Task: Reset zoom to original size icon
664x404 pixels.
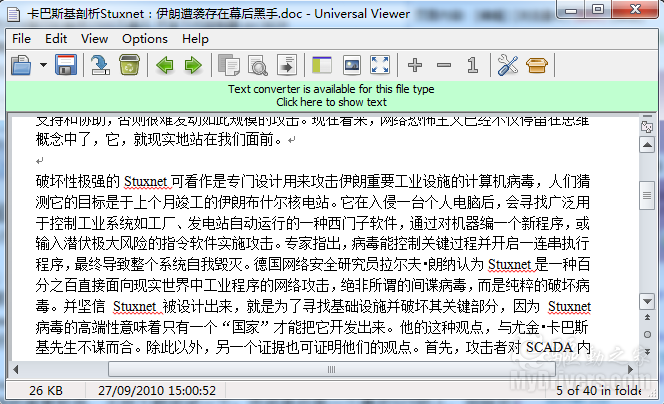Action: pyautogui.click(x=473, y=65)
